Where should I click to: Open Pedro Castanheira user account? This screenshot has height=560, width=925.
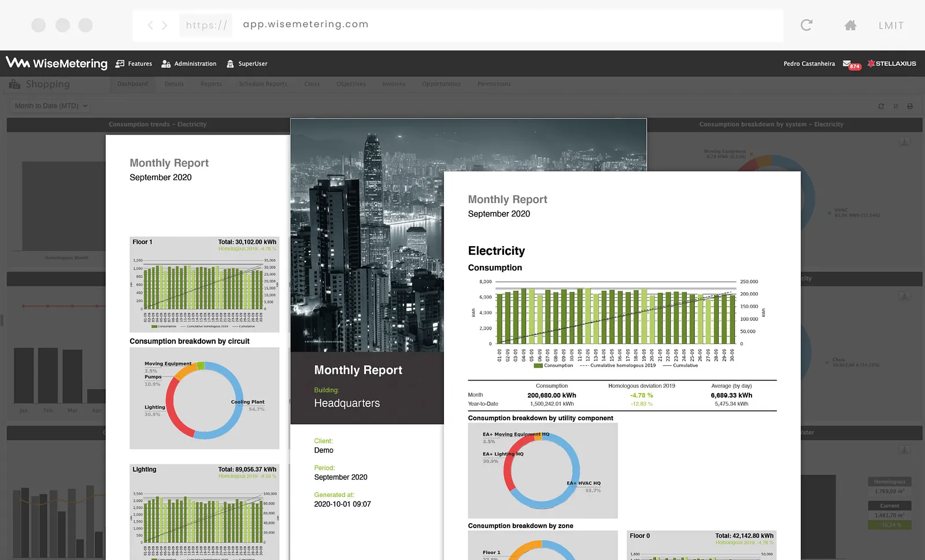(809, 64)
